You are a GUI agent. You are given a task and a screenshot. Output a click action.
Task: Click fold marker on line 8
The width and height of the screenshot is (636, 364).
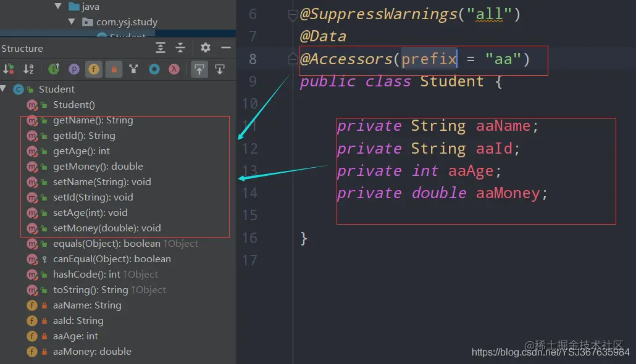(x=293, y=60)
